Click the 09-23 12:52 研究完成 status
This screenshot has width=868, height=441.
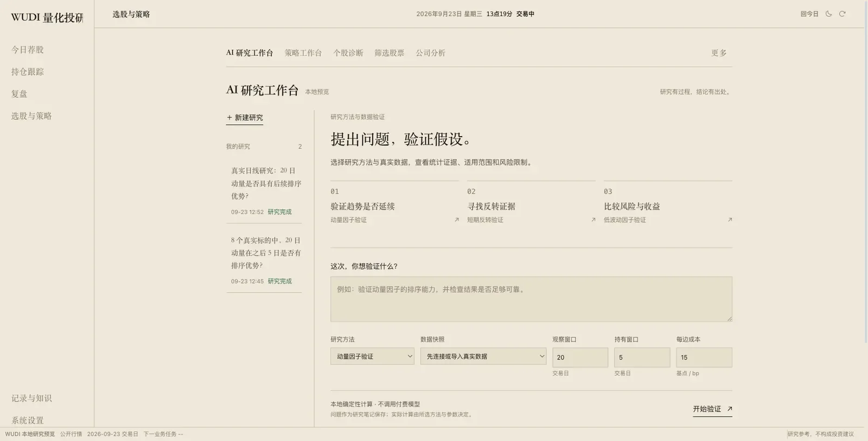(261, 212)
